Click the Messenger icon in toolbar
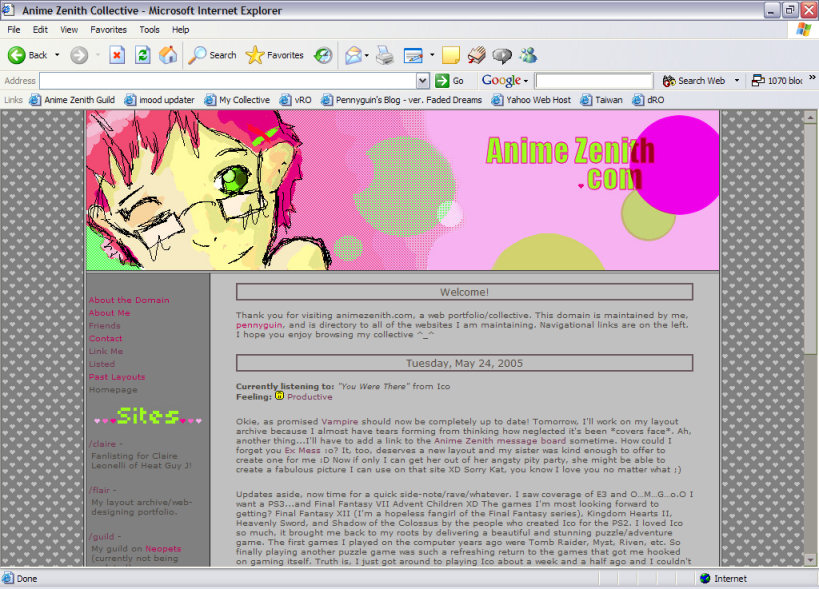819x589 pixels. tap(528, 55)
